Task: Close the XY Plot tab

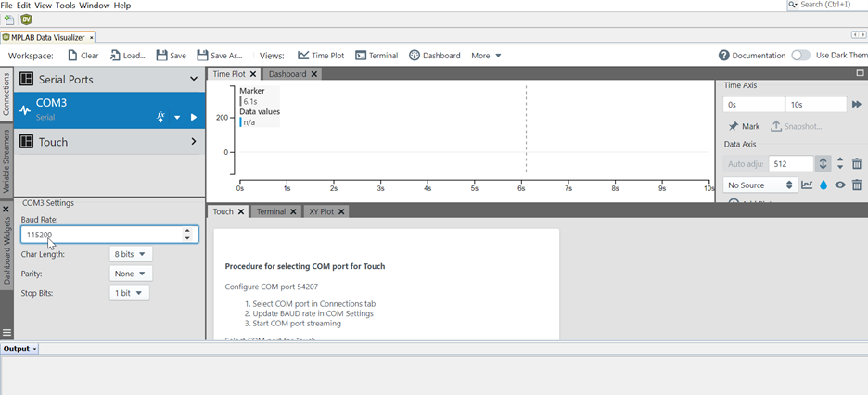Action: [x=341, y=211]
